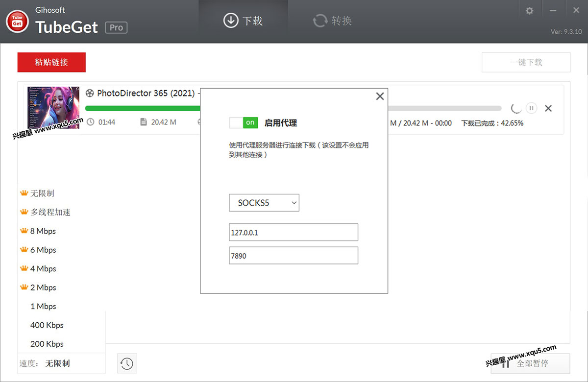Open the 速度 speed limit selector
588x382 pixels.
pos(62,363)
